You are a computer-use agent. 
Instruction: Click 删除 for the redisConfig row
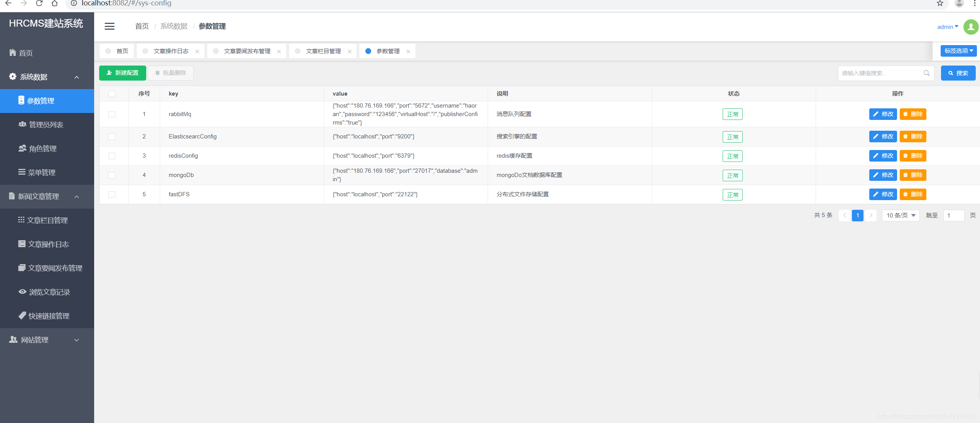click(x=913, y=156)
